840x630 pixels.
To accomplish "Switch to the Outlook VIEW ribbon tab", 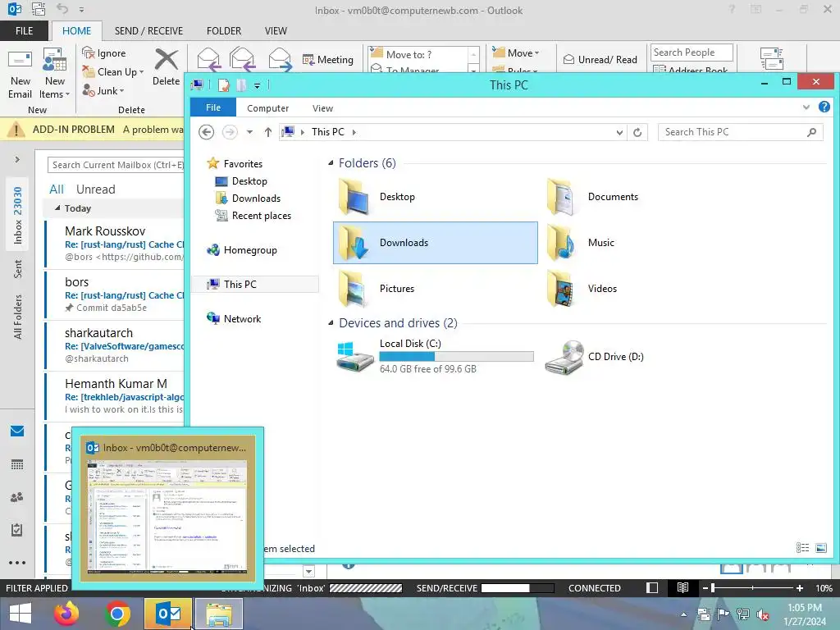I will pyautogui.click(x=276, y=30).
